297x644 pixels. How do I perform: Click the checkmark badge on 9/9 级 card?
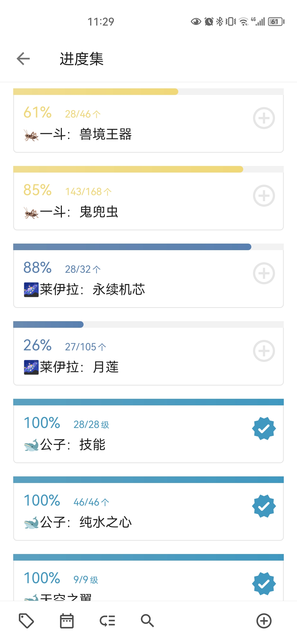264,583
